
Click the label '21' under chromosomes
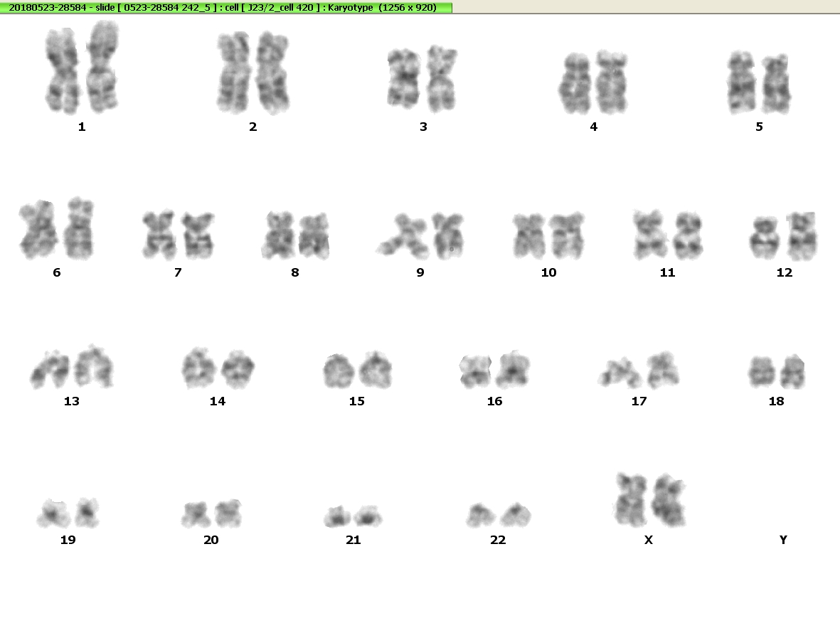pos(353,540)
